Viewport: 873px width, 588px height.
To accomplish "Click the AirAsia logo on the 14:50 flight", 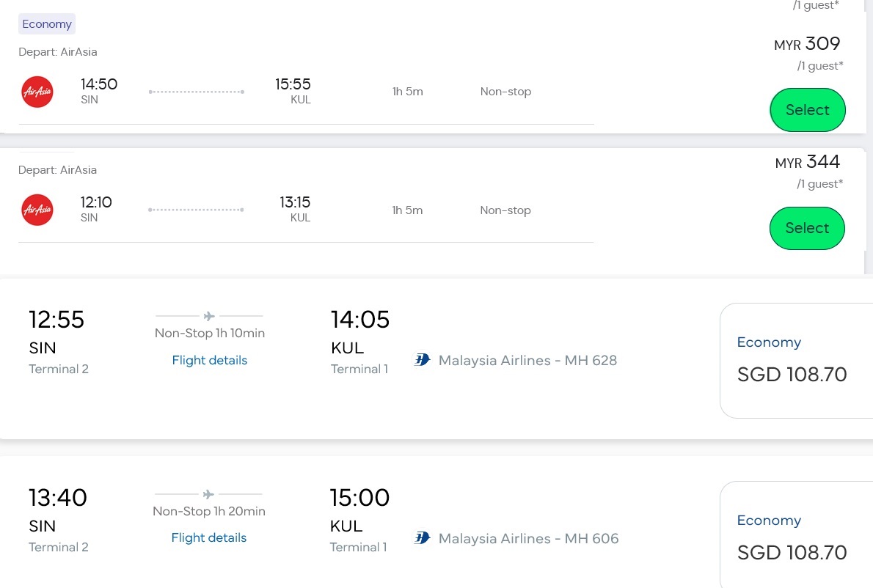I will click(x=37, y=92).
